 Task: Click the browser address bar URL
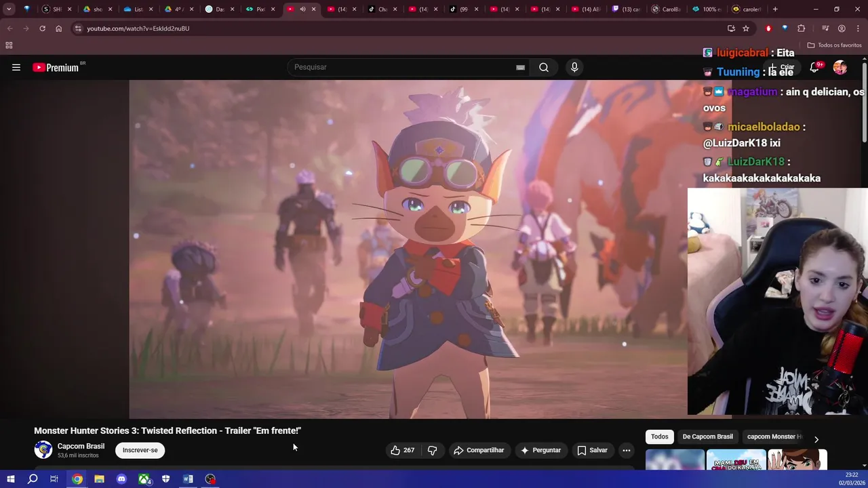point(138,28)
